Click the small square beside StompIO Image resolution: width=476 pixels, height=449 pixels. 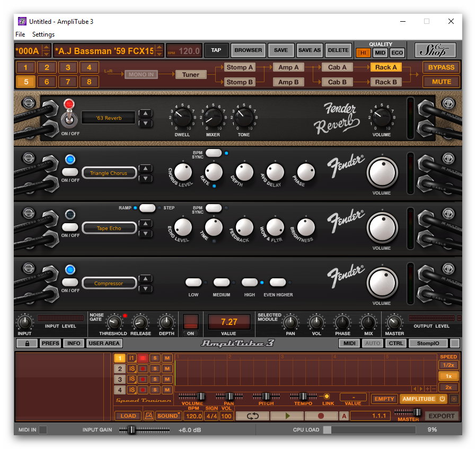point(454,344)
